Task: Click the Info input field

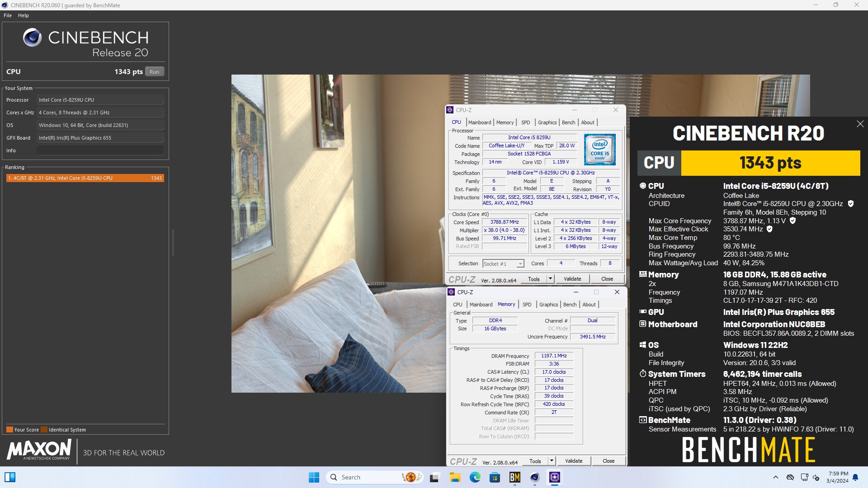Action: click(100, 150)
